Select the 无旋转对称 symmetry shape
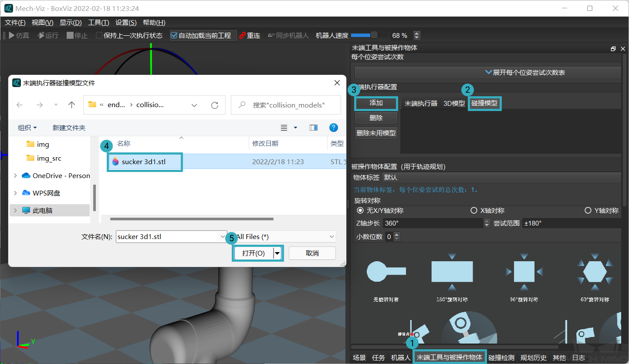 pyautogui.click(x=386, y=271)
